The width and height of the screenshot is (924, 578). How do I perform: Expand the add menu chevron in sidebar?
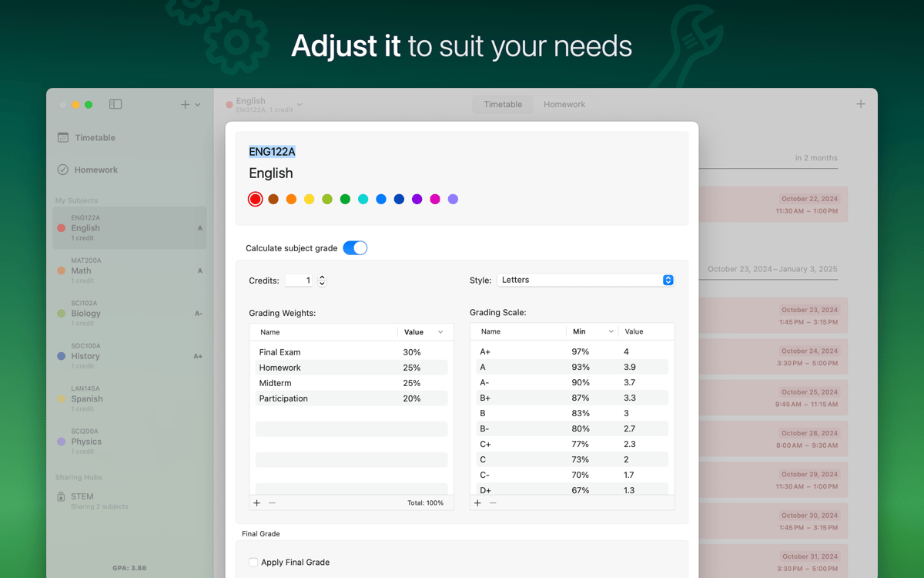point(198,105)
